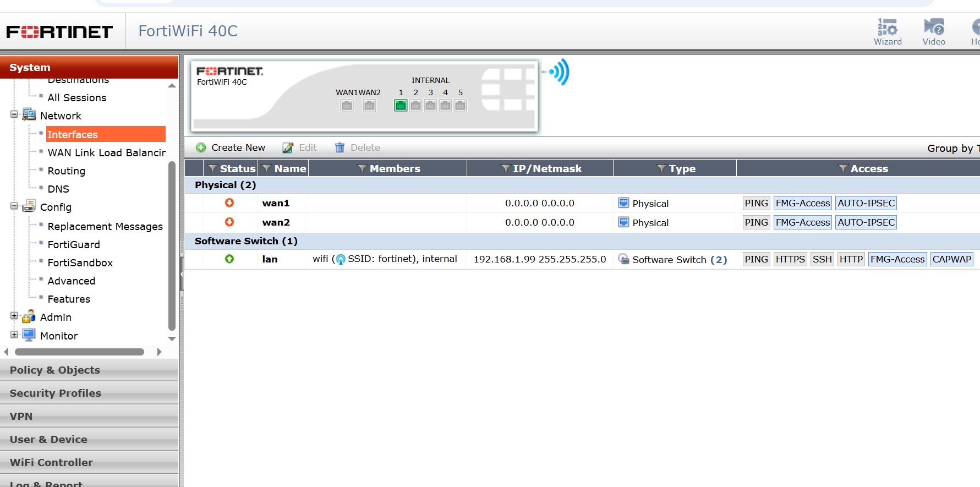
Task: Select Interfaces in the tree
Action: coord(106,134)
